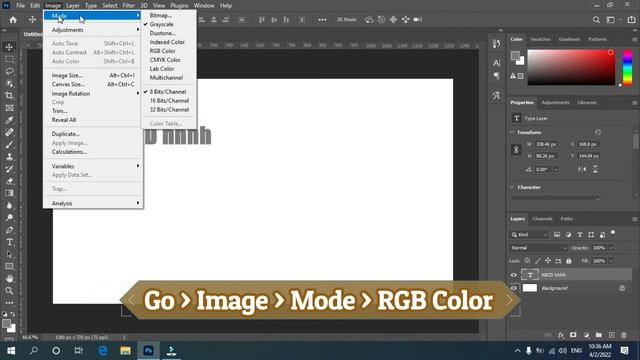This screenshot has height=360, width=640.
Task: Click the hue spectrum slider
Action: click(x=627, y=67)
